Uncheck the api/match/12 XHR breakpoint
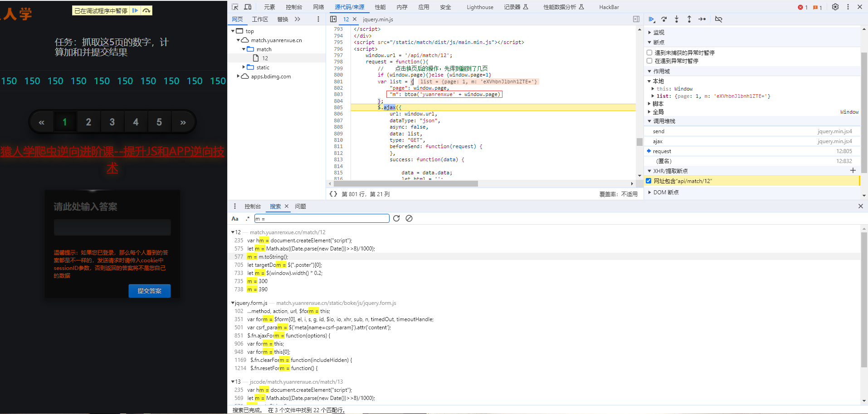This screenshot has width=868, height=414. [649, 181]
